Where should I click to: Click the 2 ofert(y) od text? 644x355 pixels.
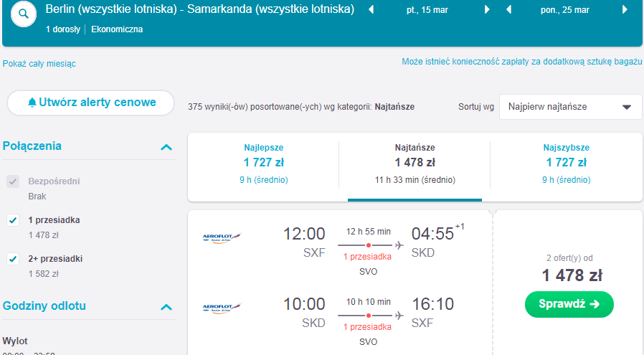coord(569,258)
